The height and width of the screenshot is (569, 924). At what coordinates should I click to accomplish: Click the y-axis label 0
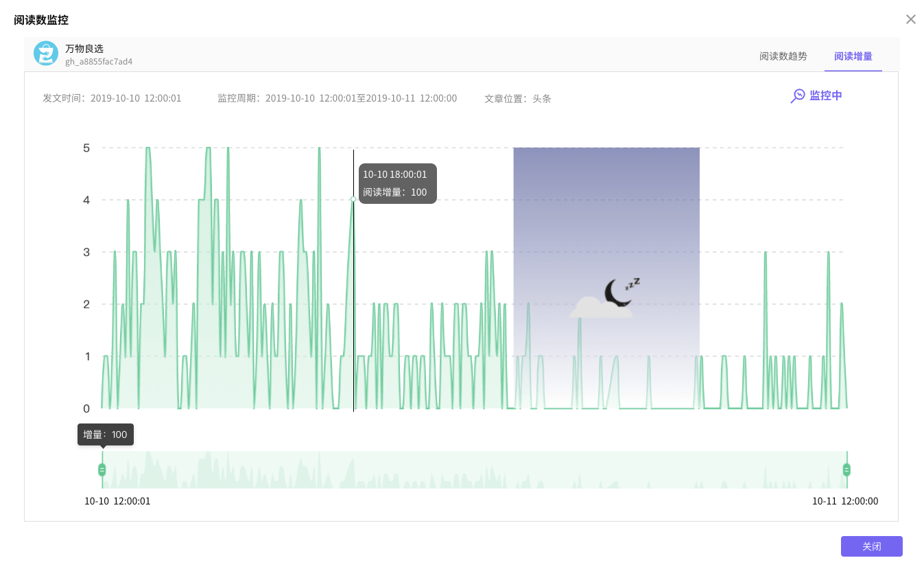86,408
